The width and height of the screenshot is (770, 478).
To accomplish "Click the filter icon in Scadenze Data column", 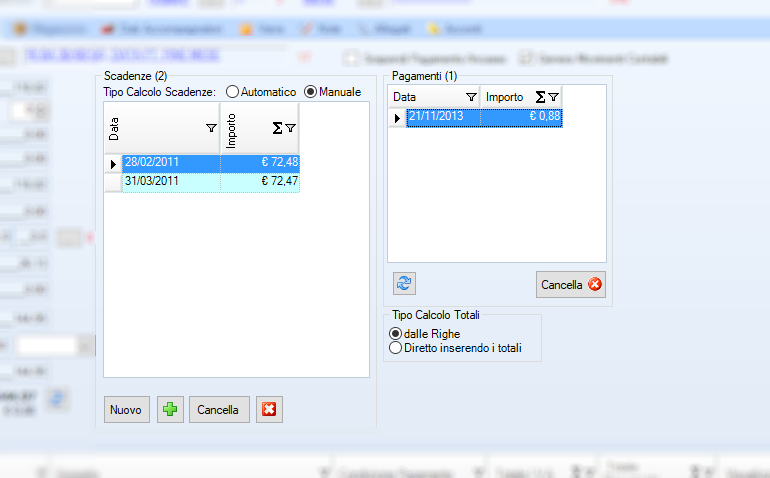I will click(211, 128).
